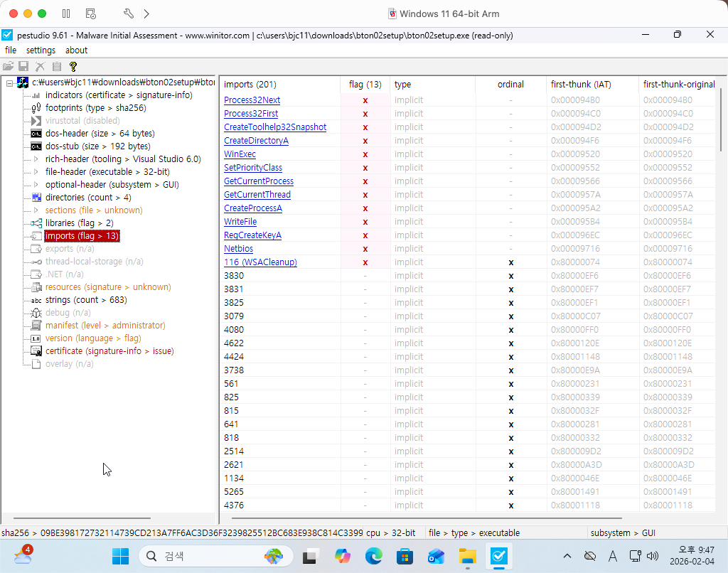The image size is (728, 573).
Task: Collapse the root file path tree node
Action: coord(9,83)
